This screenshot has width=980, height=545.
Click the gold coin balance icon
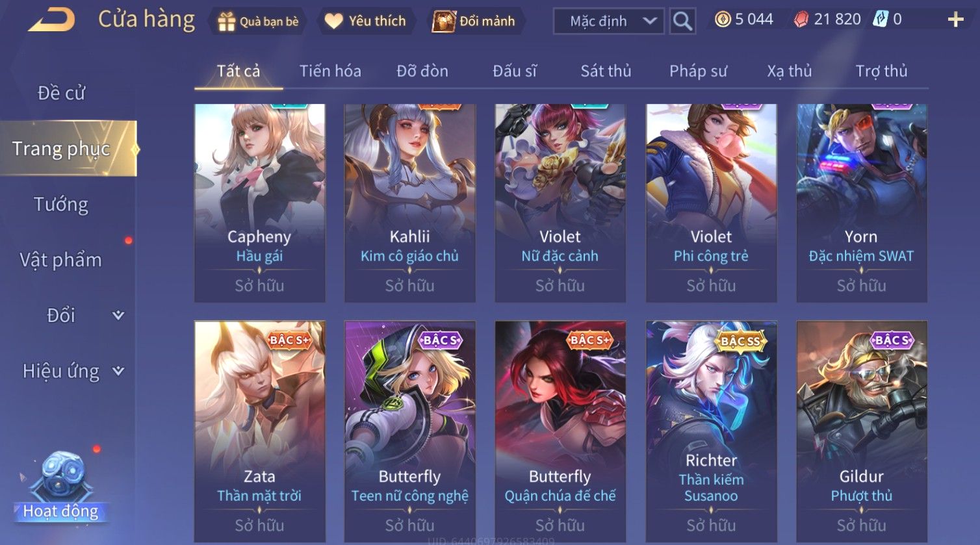pos(723,19)
